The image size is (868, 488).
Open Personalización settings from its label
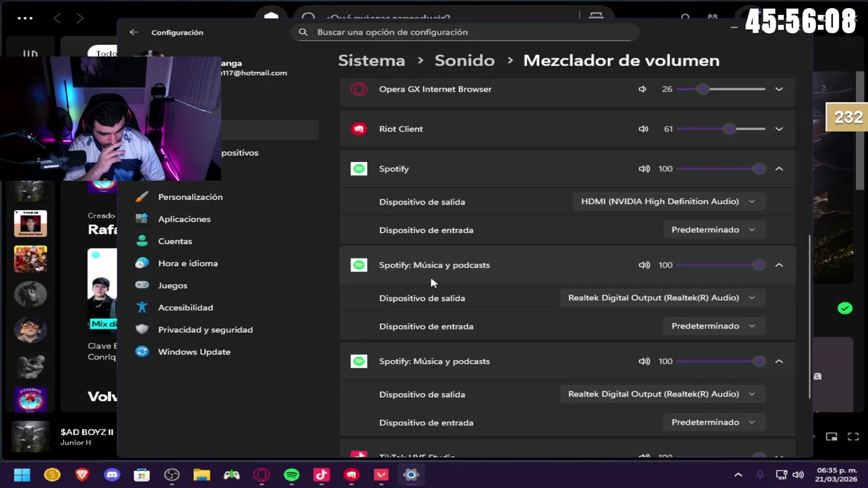pos(191,197)
